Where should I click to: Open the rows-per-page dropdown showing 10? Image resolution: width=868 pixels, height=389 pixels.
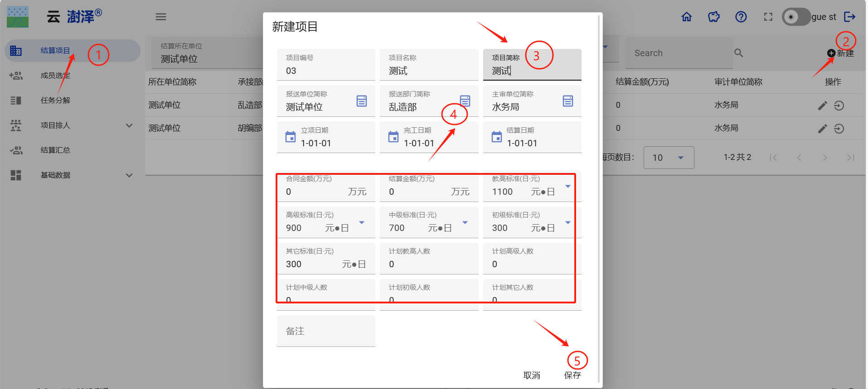pos(669,158)
